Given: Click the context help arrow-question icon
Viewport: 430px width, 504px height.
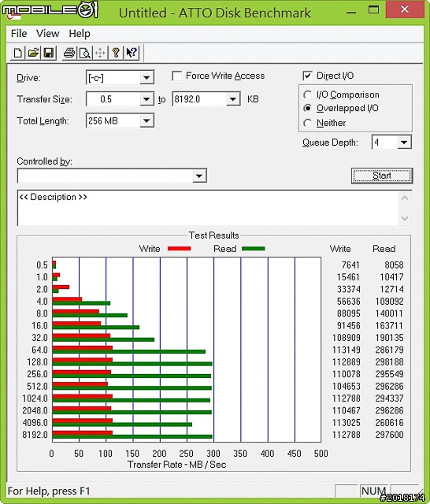Looking at the screenshot, I should pos(132,53).
